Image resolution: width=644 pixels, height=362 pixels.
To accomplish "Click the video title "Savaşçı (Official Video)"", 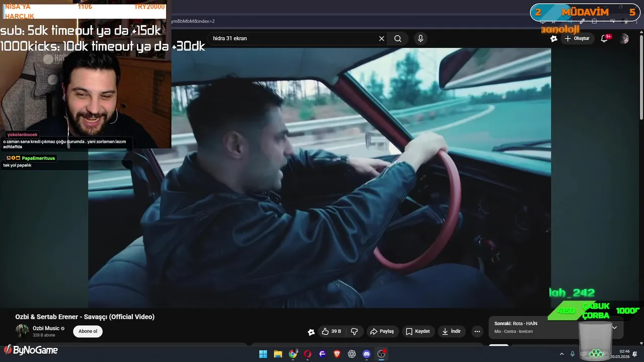I will pyautogui.click(x=118, y=317).
